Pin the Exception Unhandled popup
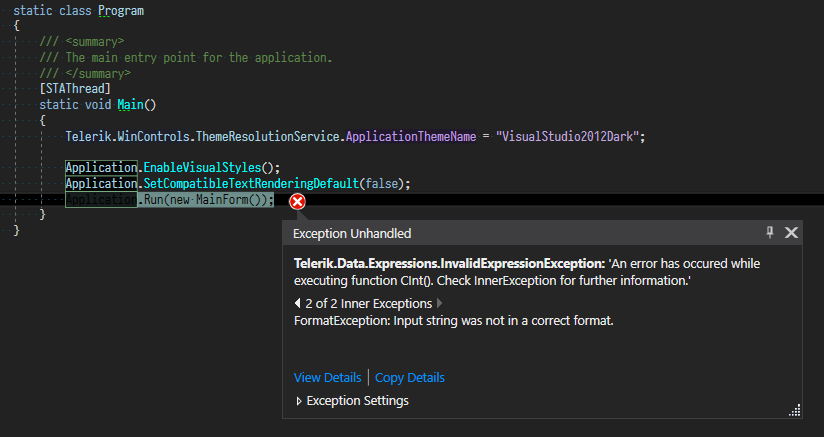 [x=770, y=232]
